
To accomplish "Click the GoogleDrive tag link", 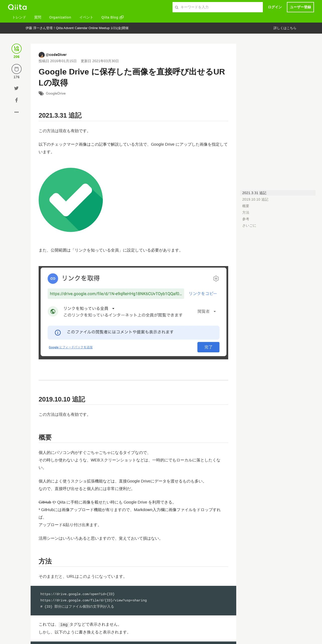I will (56, 93).
